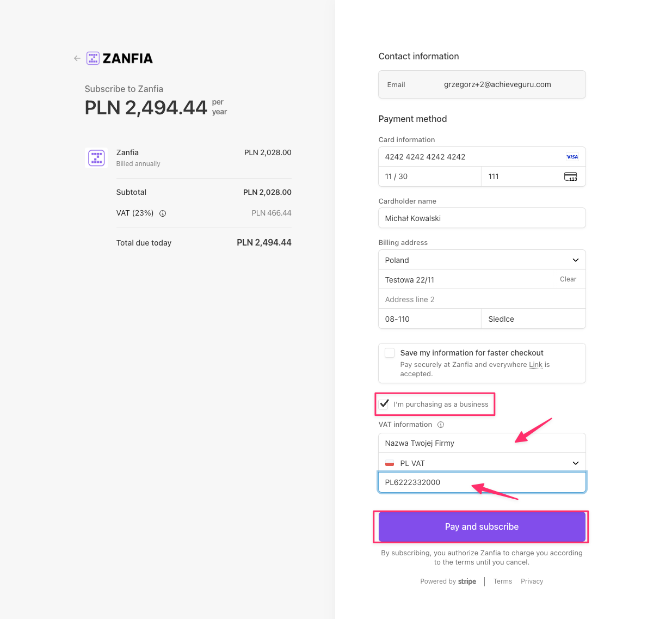Open the Privacy link
The width and height of the screenshot is (672, 619).
[x=532, y=581]
